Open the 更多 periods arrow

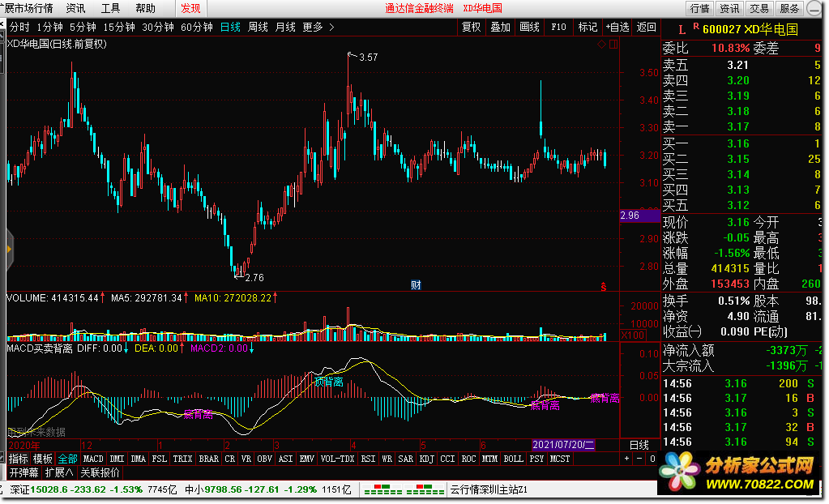(331, 27)
